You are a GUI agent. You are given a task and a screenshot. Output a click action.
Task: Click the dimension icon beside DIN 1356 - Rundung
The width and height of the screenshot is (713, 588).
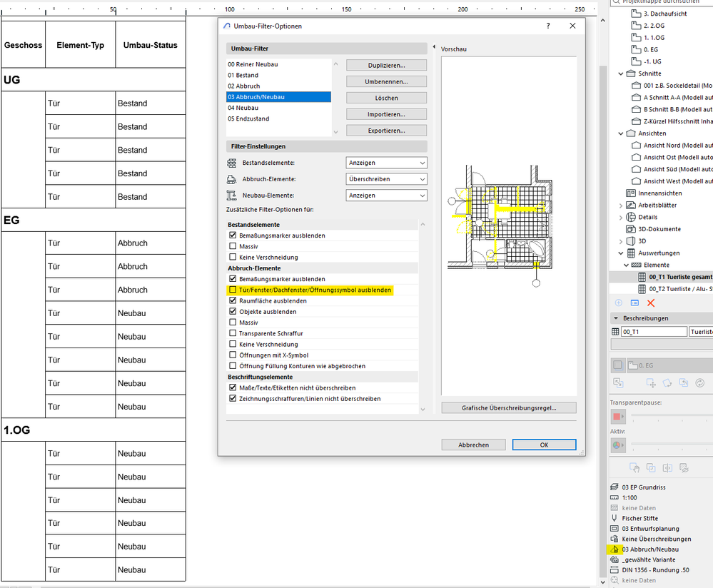coord(615,570)
